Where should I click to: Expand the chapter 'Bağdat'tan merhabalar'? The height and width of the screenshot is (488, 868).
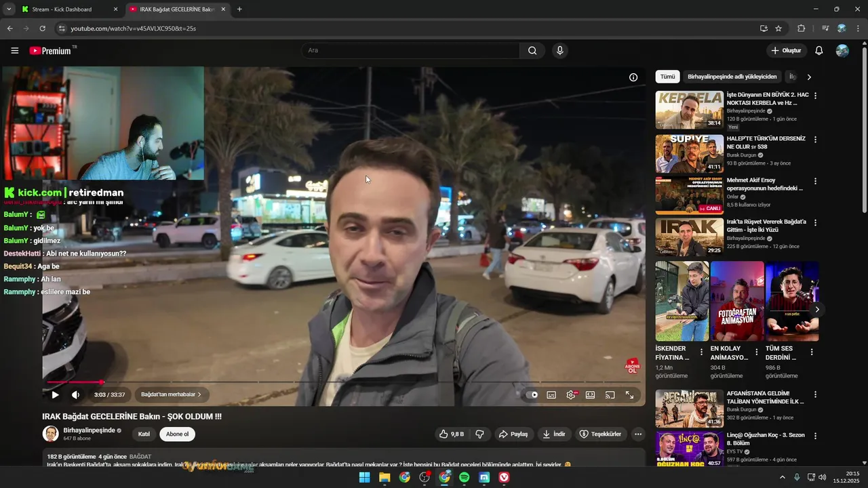tap(172, 394)
